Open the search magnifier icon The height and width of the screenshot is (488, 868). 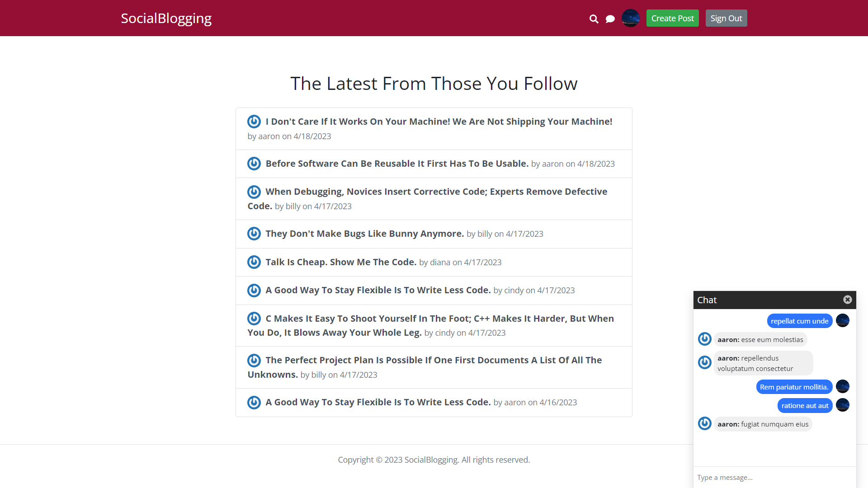coord(594,19)
